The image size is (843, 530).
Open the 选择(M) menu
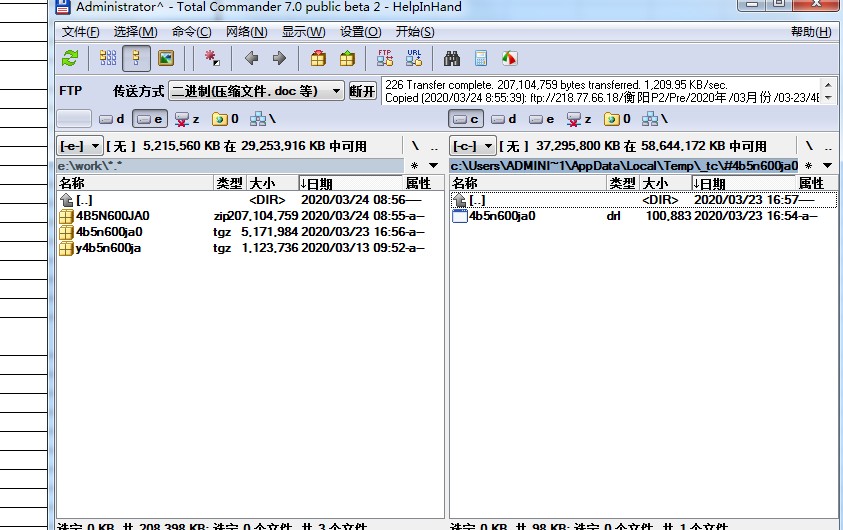pyautogui.click(x=135, y=32)
